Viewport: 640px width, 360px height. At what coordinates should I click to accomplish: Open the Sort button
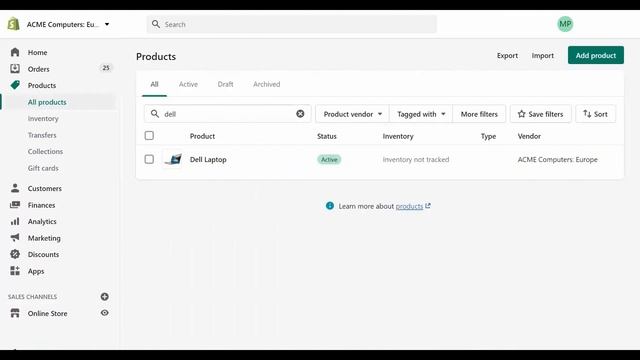(x=596, y=114)
